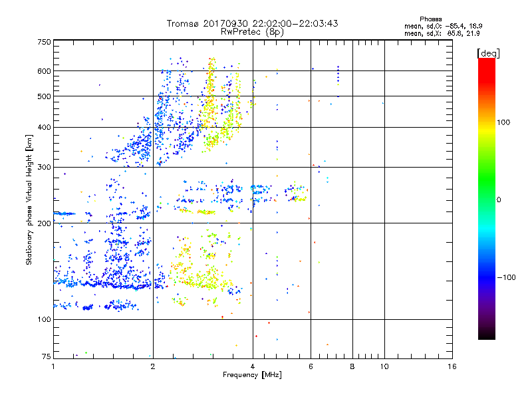532x399 pixels.
Task: Select the Phases statistics heading
Action: click(430, 19)
